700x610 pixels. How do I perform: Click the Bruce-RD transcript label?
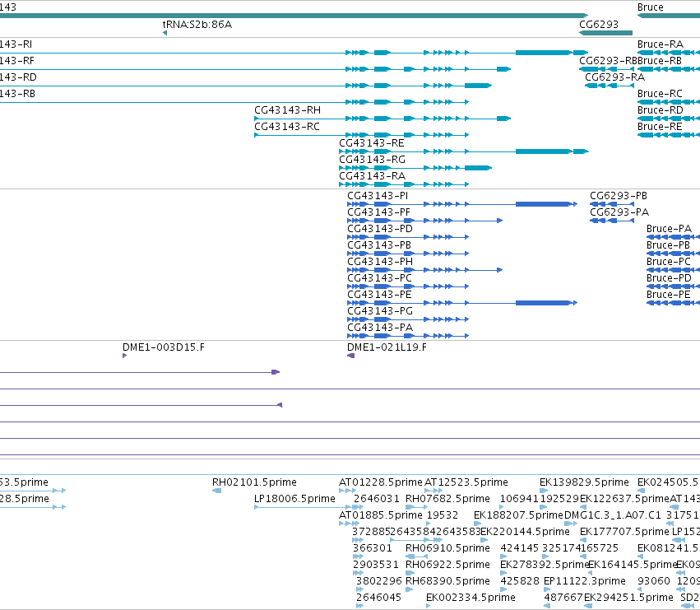pos(661,110)
